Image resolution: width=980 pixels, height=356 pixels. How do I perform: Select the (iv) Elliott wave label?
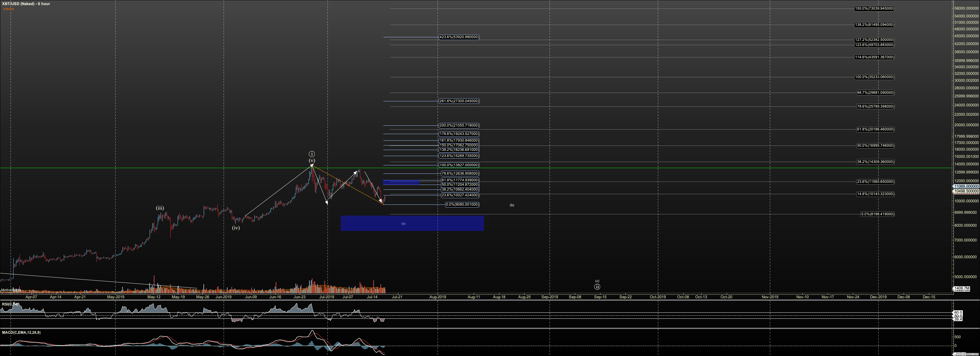236,228
